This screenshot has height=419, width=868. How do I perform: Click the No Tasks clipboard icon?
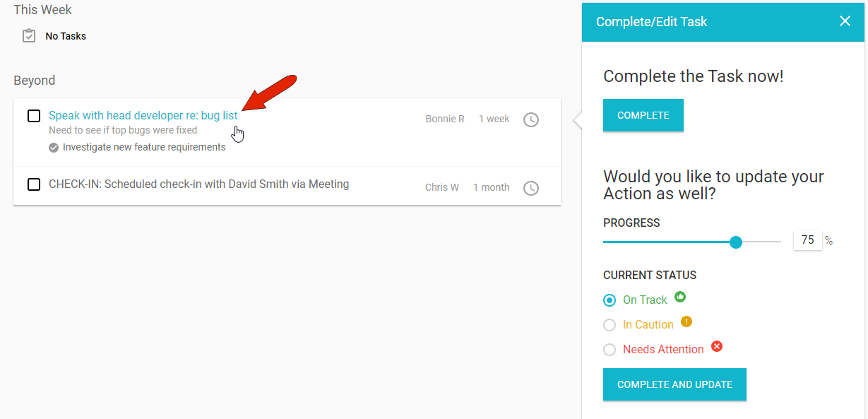pyautogui.click(x=29, y=36)
